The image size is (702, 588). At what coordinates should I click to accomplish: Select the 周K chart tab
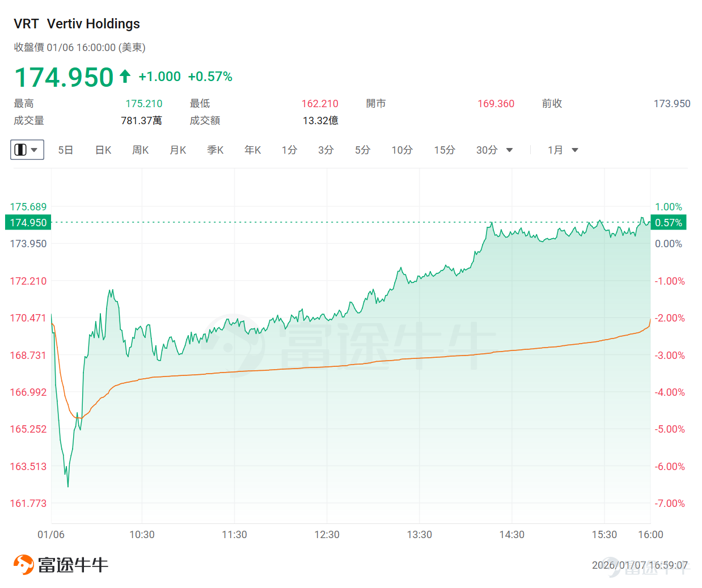coord(141,150)
